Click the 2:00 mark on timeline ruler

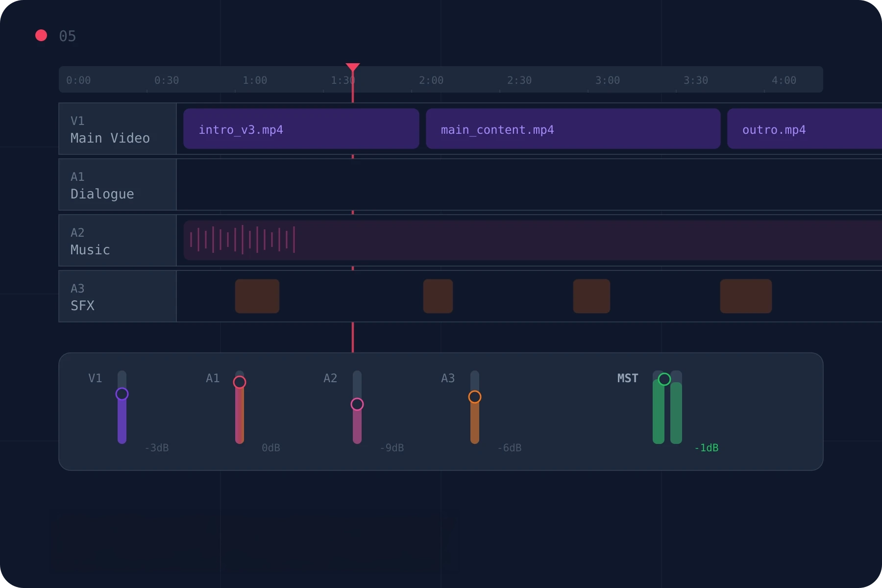tap(431, 80)
